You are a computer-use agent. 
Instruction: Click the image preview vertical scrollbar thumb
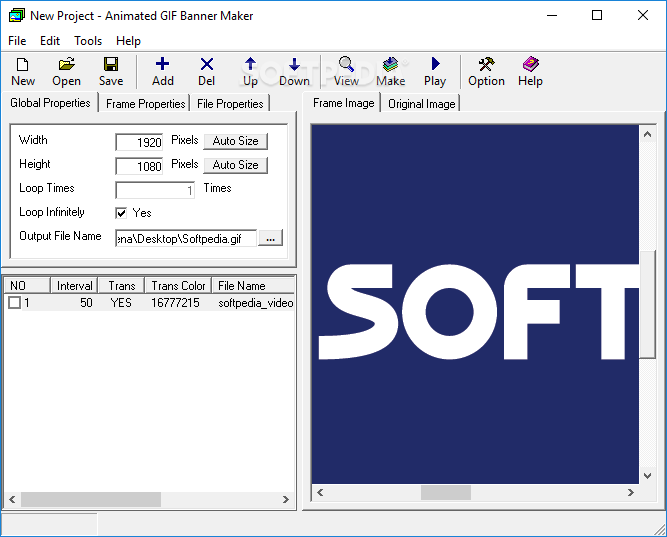pyautogui.click(x=647, y=304)
